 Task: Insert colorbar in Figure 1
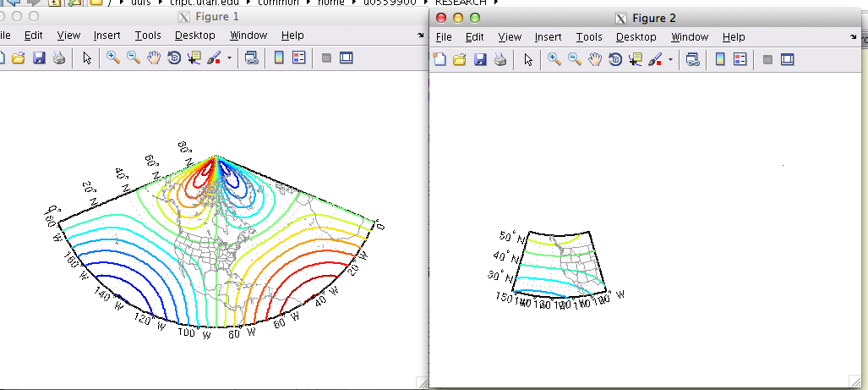(279, 58)
